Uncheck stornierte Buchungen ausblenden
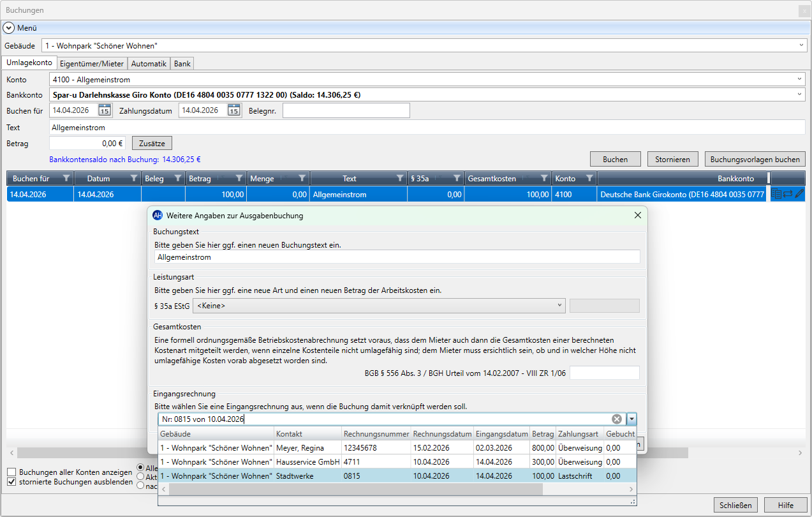Screen dimensions: 812x517 (x=11, y=482)
